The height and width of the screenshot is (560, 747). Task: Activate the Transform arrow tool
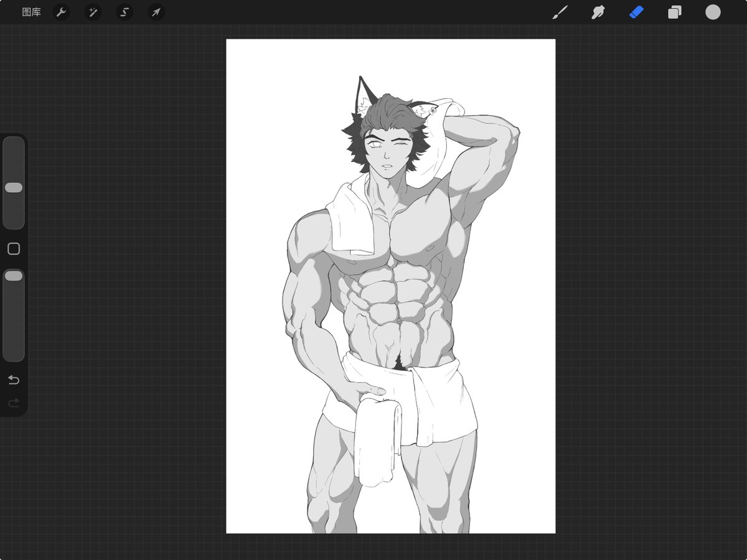(x=156, y=12)
